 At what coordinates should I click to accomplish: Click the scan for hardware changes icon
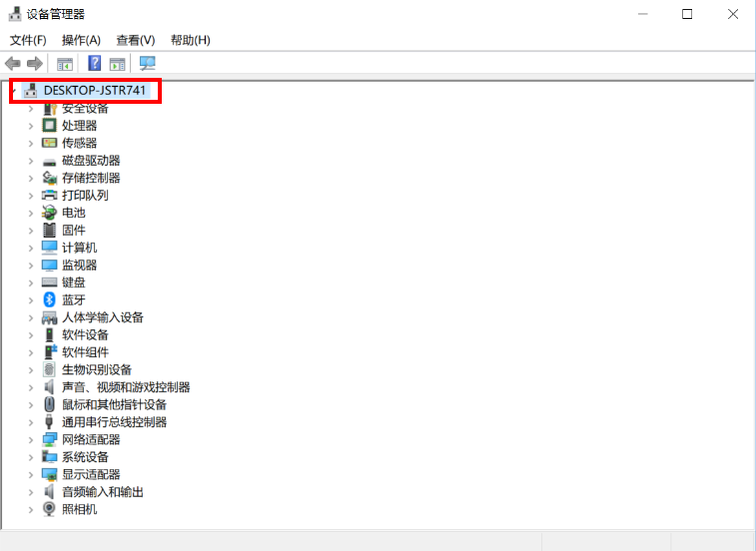point(148,64)
